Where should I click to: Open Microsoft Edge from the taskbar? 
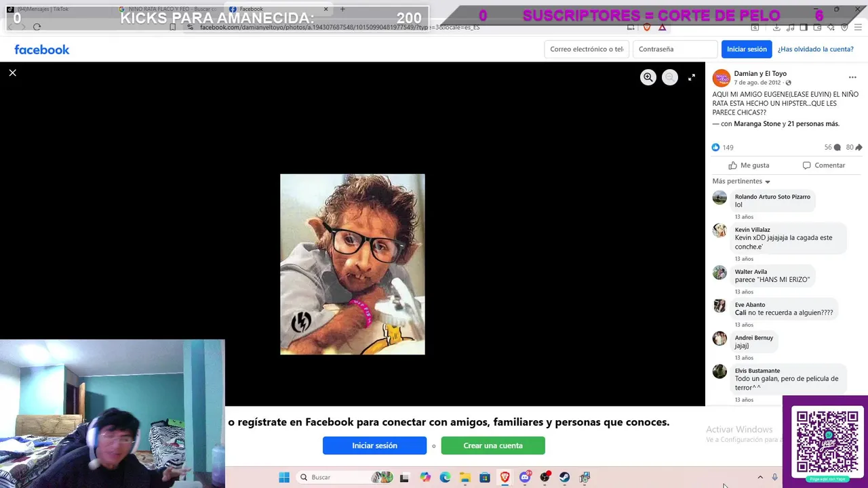point(445,477)
